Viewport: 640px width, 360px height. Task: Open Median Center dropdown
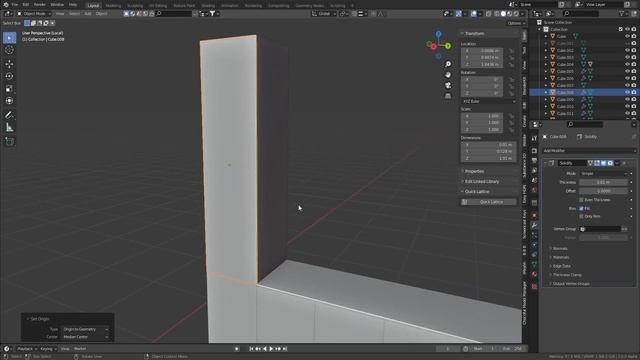click(x=85, y=337)
